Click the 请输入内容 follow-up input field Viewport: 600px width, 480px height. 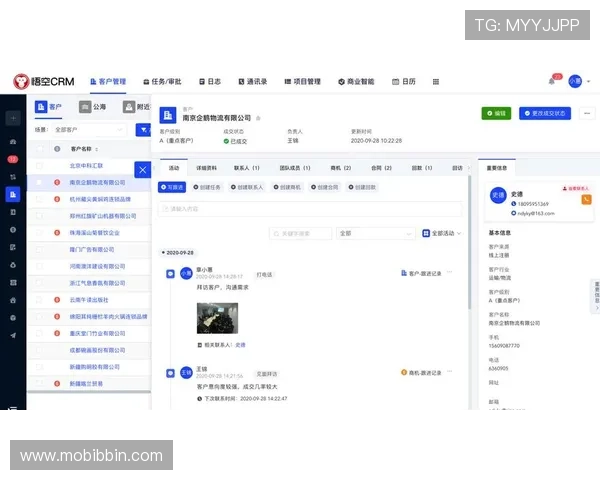[x=310, y=209]
